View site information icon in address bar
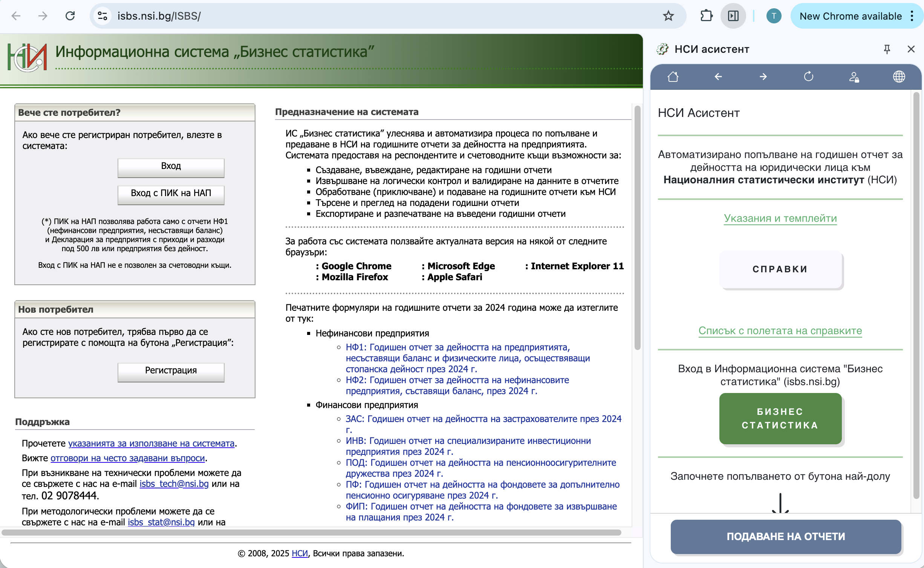924x568 pixels. [102, 16]
